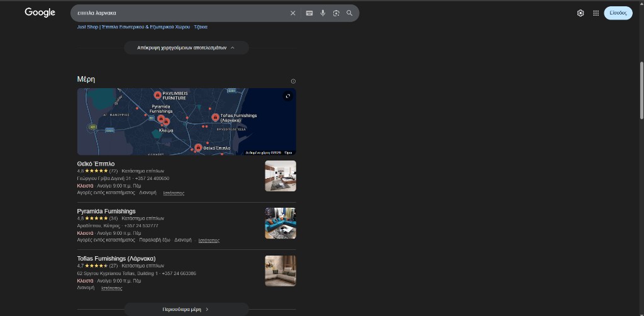This screenshot has width=644, height=316.
Task: Visit the Ιστότοπος link for Θεϊκό Έπιπλο
Action: tap(174, 193)
